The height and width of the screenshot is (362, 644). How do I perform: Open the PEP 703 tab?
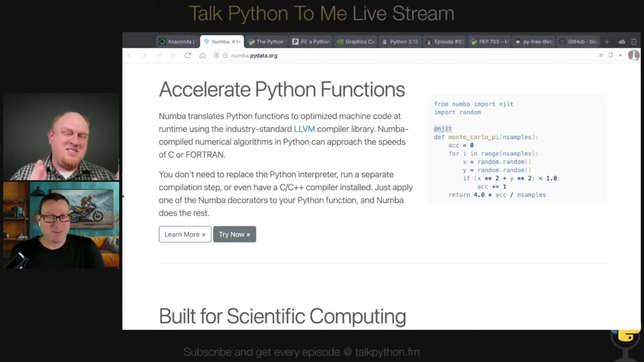pos(490,42)
